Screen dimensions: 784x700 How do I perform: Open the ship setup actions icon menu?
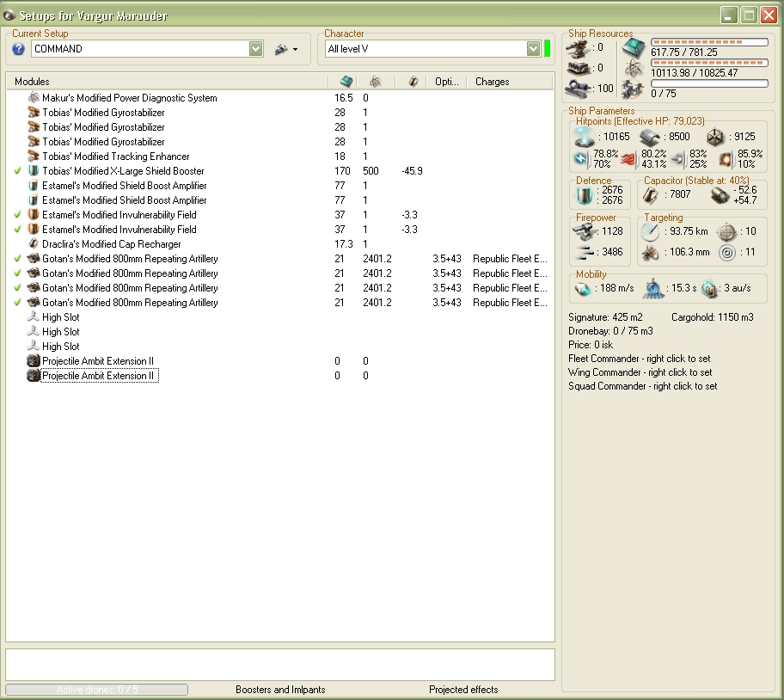(281, 49)
